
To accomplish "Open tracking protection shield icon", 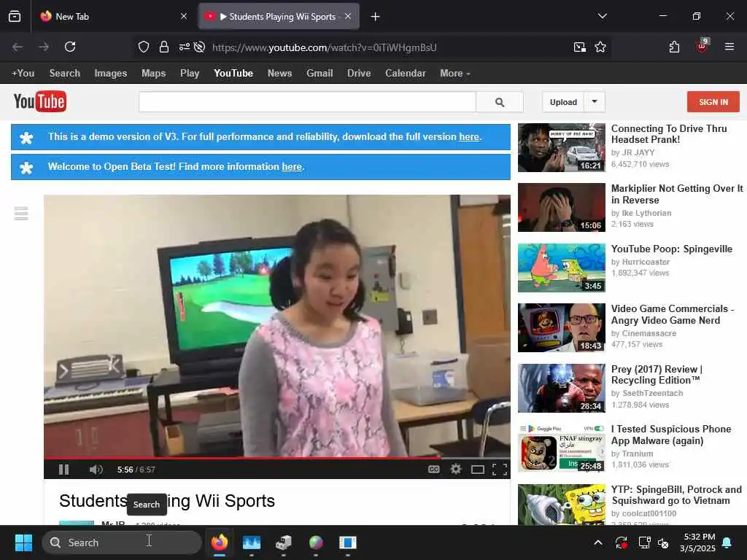I will (x=144, y=47).
